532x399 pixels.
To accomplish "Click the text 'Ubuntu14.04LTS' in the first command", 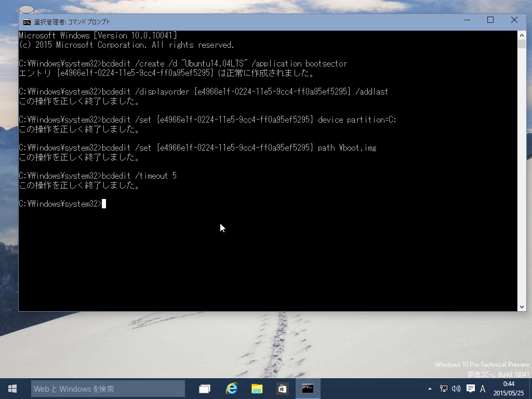I will [x=215, y=64].
